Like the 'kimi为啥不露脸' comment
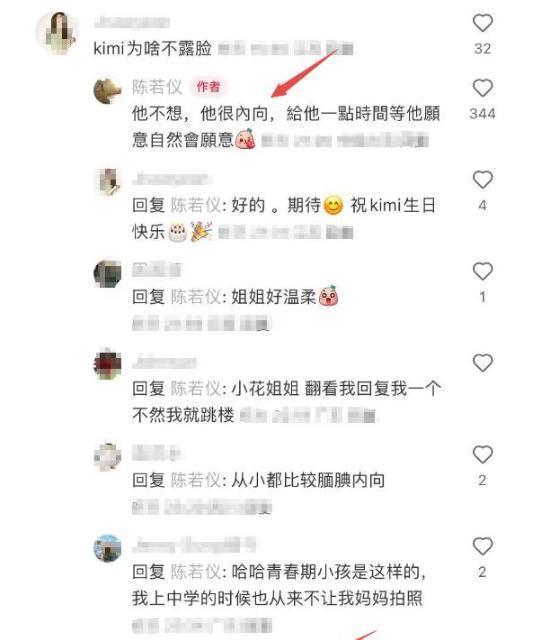The height and width of the screenshot is (640, 541). tap(482, 23)
